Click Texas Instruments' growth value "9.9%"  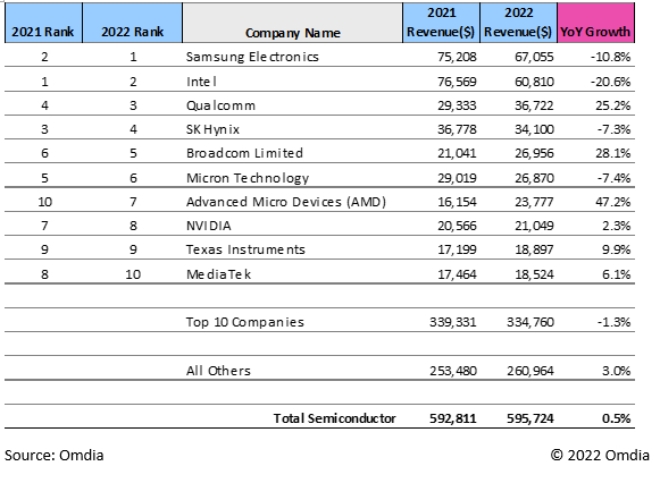tap(616, 249)
